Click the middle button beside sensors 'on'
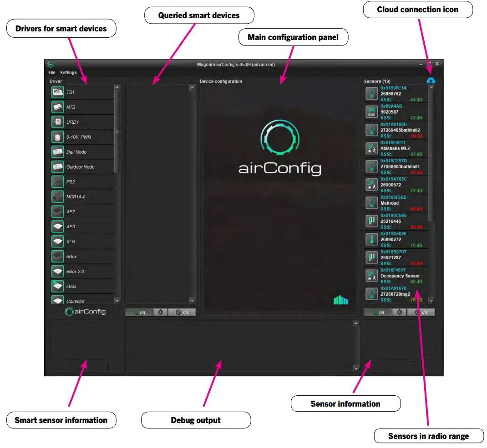 [x=400, y=312]
